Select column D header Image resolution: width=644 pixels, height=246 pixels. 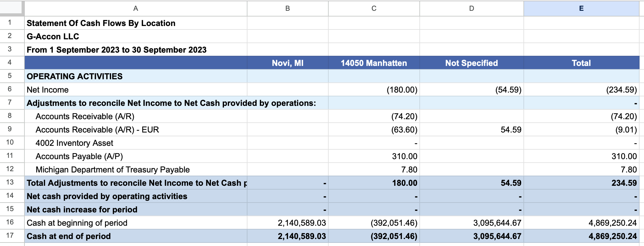pos(472,9)
